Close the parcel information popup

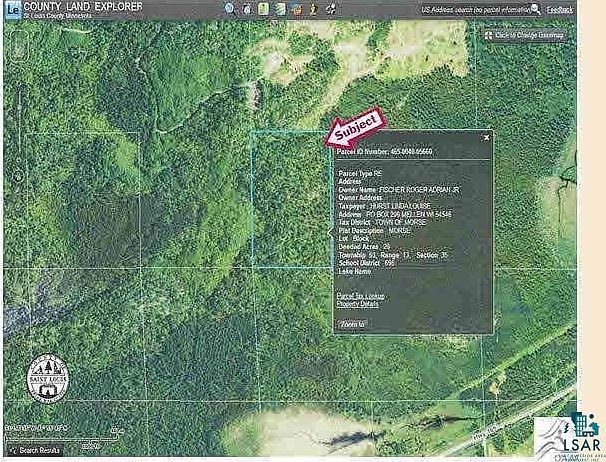point(486,137)
